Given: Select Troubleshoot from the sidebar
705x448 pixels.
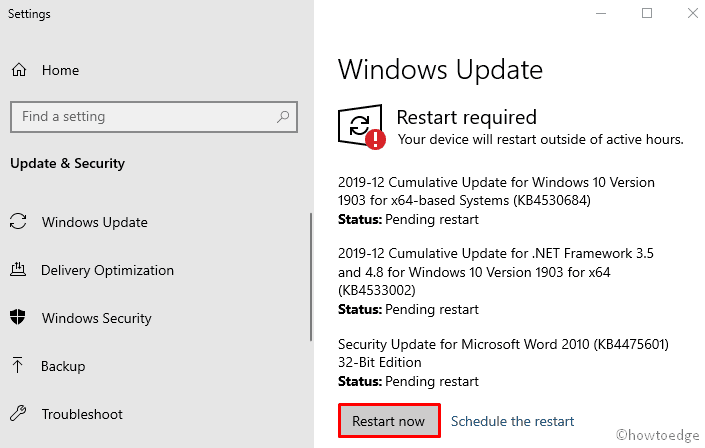Looking at the screenshot, I should 82,414.
